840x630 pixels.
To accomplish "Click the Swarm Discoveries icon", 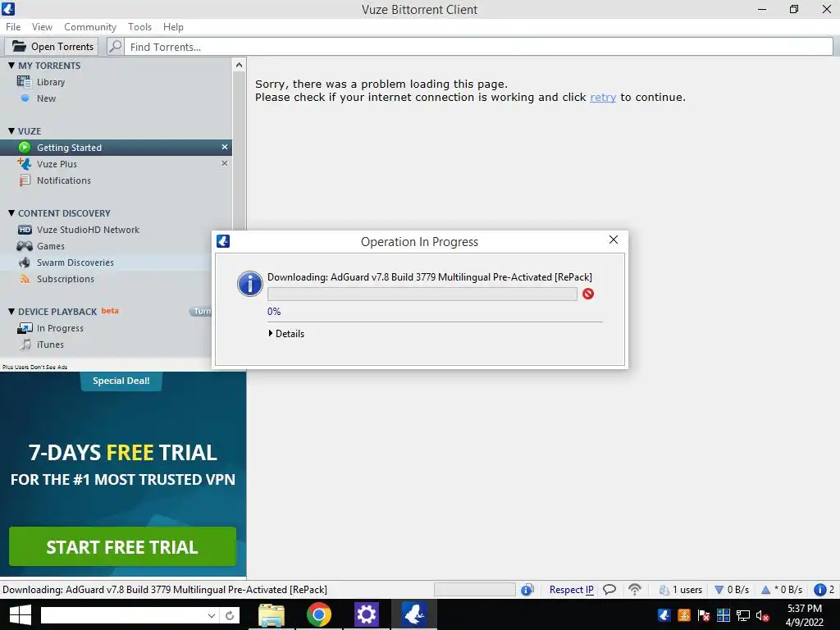I will (25, 262).
